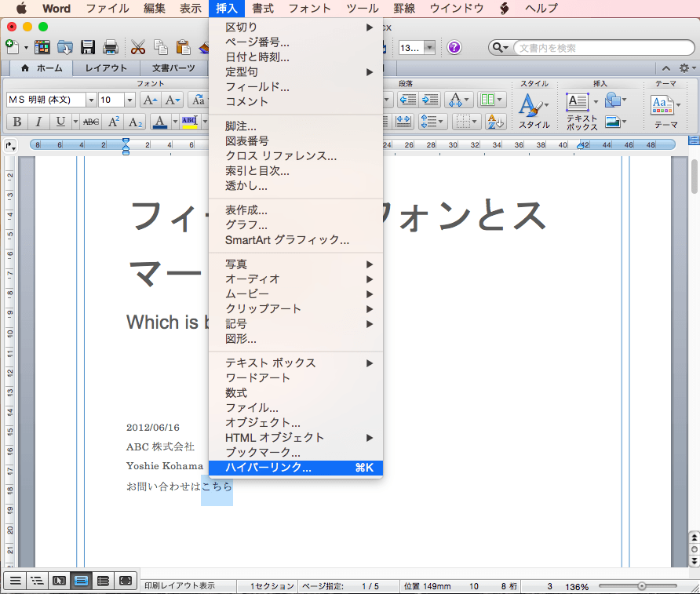Expand the 写真 submenu
The image size is (700, 594).
tap(296, 264)
